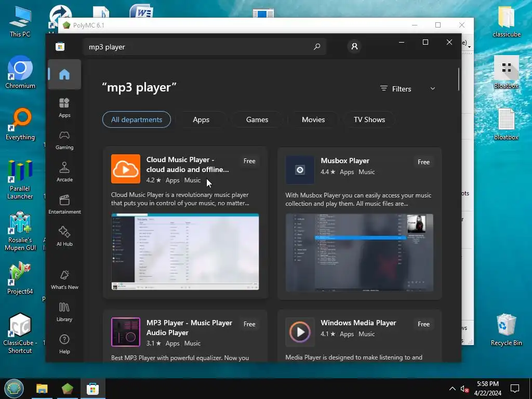Screen dimensions: 532x399
Task: Select the Recycle Bin desktop icon
Action: coord(506,329)
